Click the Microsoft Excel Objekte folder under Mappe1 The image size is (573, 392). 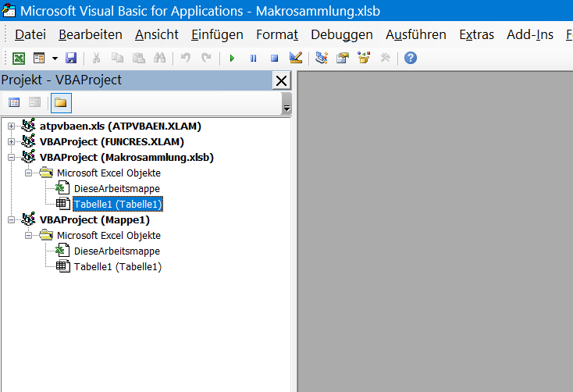109,236
